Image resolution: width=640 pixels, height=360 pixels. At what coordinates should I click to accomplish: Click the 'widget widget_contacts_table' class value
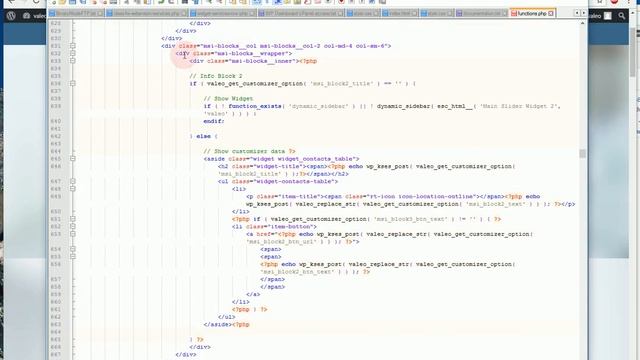coord(303,159)
